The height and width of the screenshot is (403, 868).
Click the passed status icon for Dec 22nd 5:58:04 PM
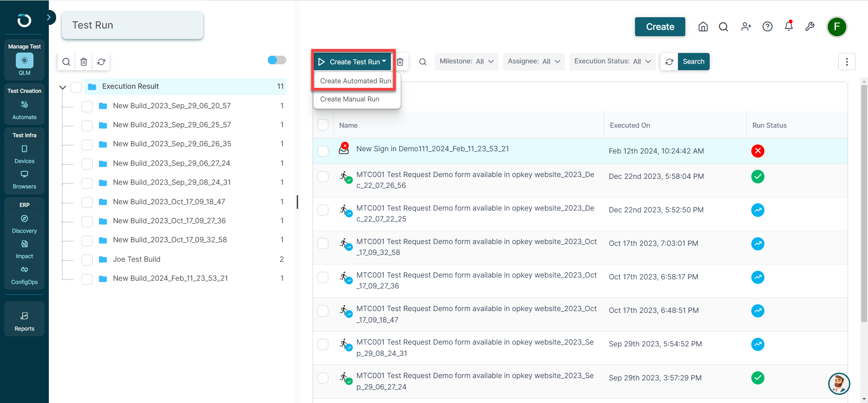pos(758,177)
